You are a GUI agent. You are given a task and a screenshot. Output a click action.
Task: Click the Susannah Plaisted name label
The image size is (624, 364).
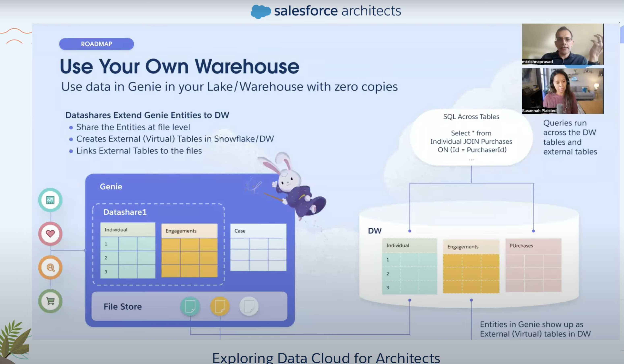539,111
